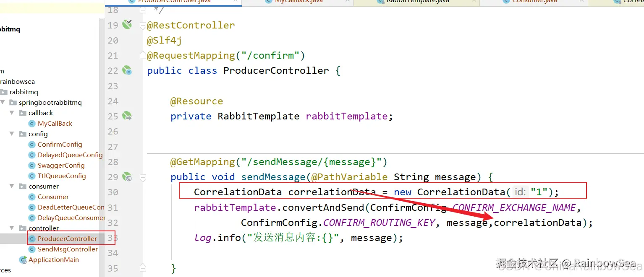Click the convertAndSend method call

(323, 207)
